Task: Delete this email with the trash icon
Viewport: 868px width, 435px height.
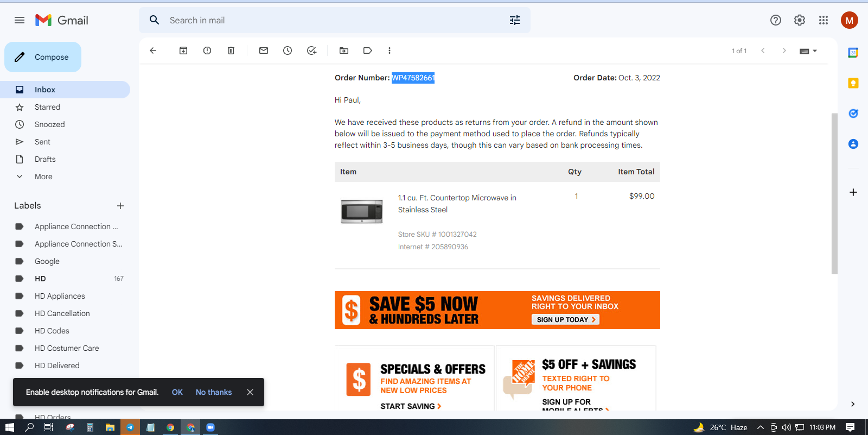Action: 231,51
